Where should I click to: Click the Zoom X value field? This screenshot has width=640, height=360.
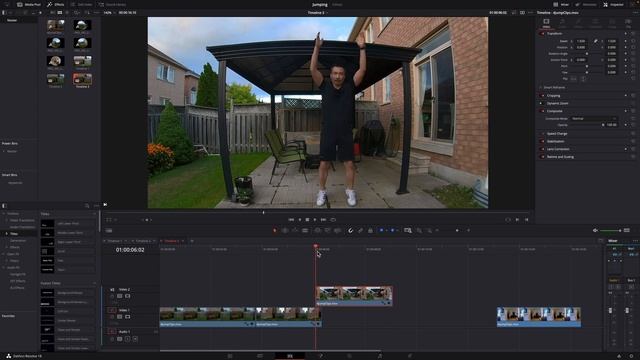coord(581,41)
